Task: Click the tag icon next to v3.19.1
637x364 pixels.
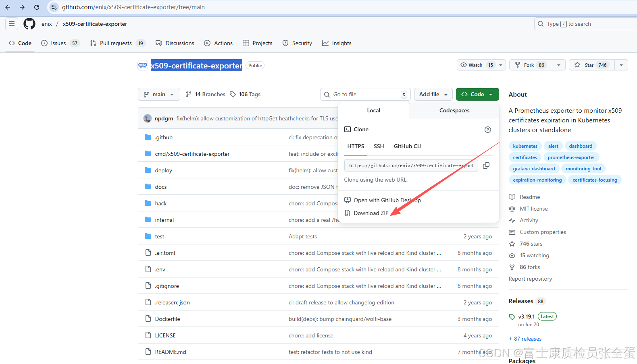Action: click(512, 316)
